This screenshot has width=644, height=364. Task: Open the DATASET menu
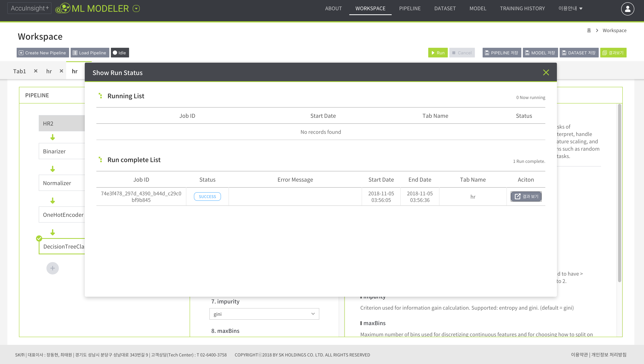[445, 9]
